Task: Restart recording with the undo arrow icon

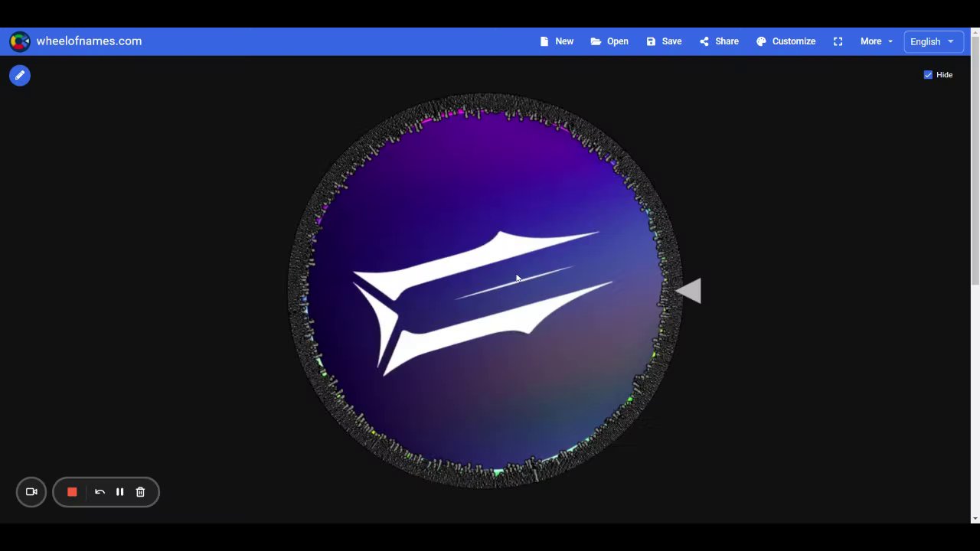Action: [x=100, y=492]
